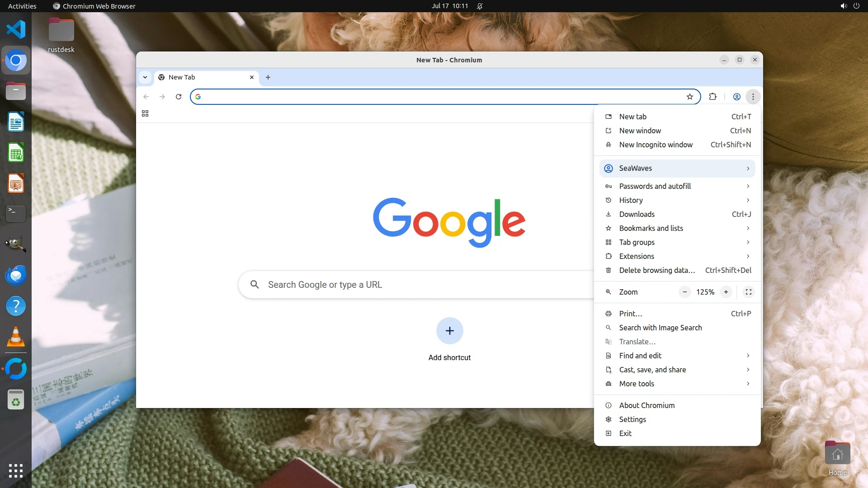868x488 pixels.
Task: Click the Add shortcut button
Action: click(449, 331)
